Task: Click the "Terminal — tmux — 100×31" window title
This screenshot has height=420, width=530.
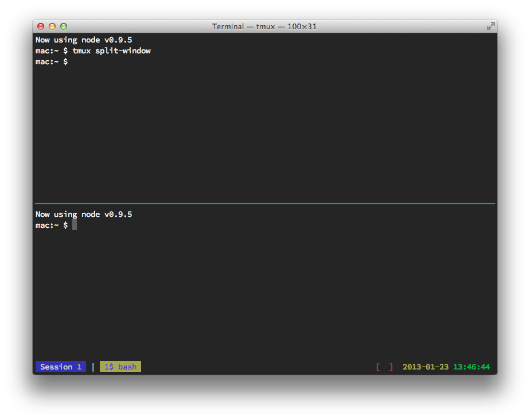Action: (x=264, y=26)
